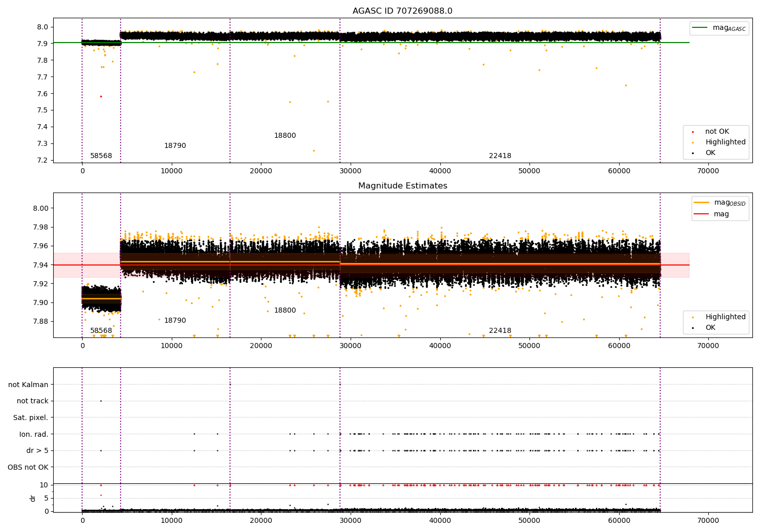Click the 'not Kalman' axis label

tap(28, 385)
